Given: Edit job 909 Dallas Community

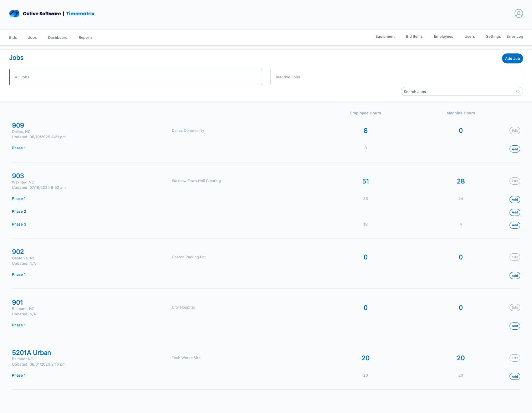Looking at the screenshot, I should 515,131.
